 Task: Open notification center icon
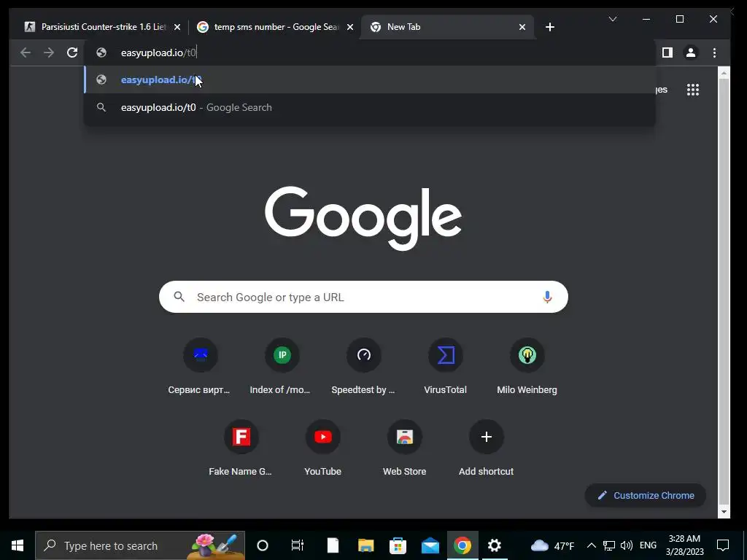[x=723, y=545]
